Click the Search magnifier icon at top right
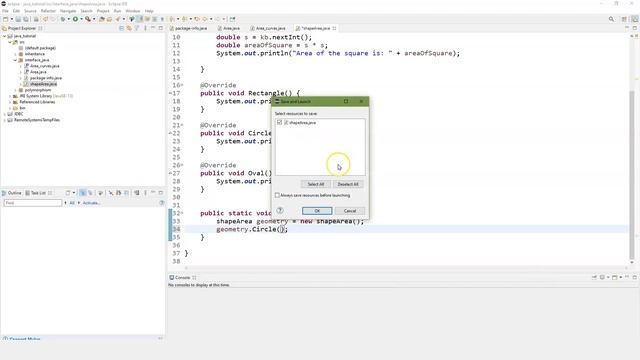 click(611, 19)
